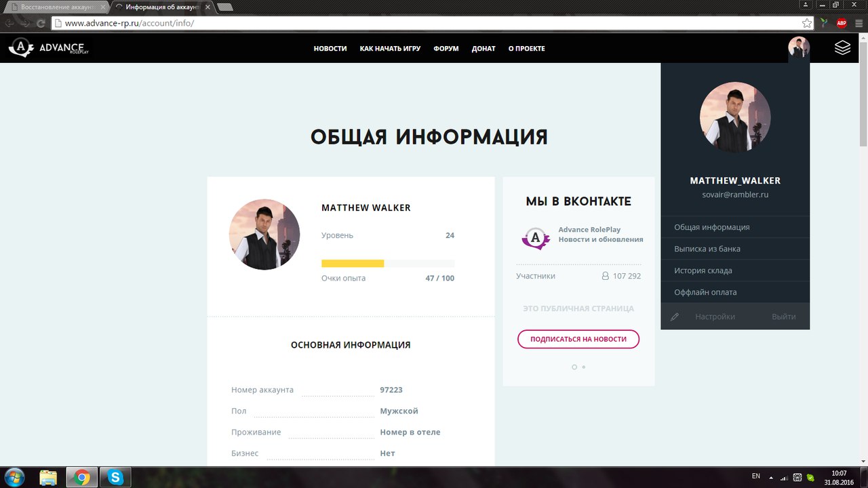Select Оффлайн оплата in profile menu

pos(735,292)
